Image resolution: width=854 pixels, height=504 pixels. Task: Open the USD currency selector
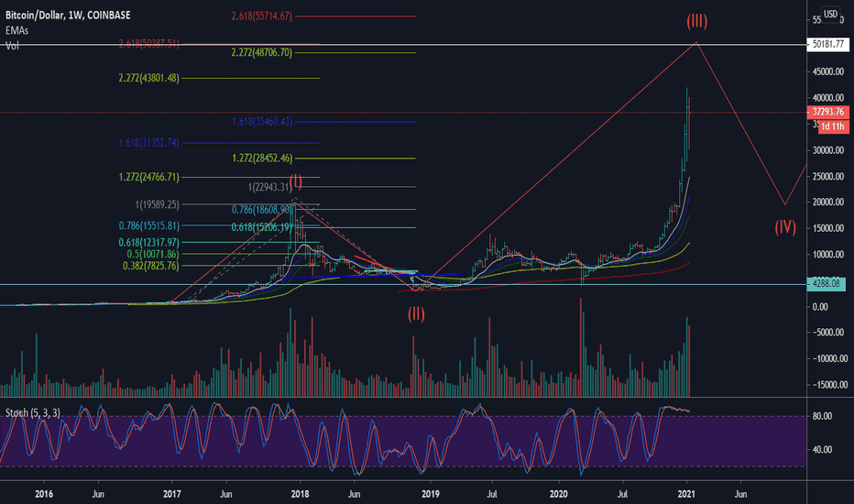click(x=830, y=14)
